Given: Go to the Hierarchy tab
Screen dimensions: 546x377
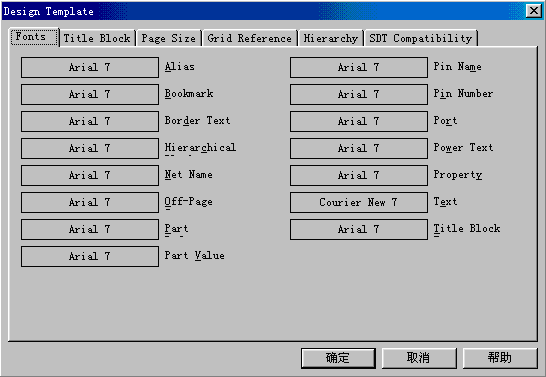Looking at the screenshot, I should click(x=331, y=38).
